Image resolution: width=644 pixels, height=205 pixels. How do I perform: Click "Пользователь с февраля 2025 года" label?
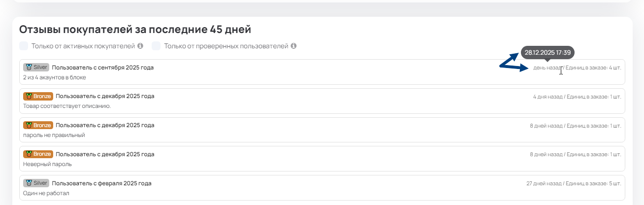point(101,183)
